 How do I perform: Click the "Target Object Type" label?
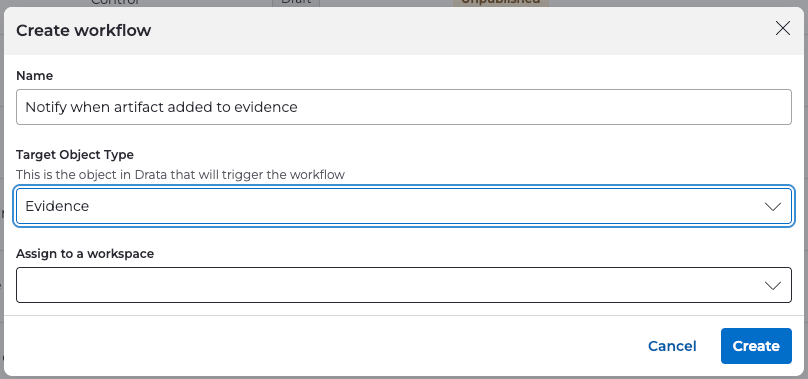75,155
